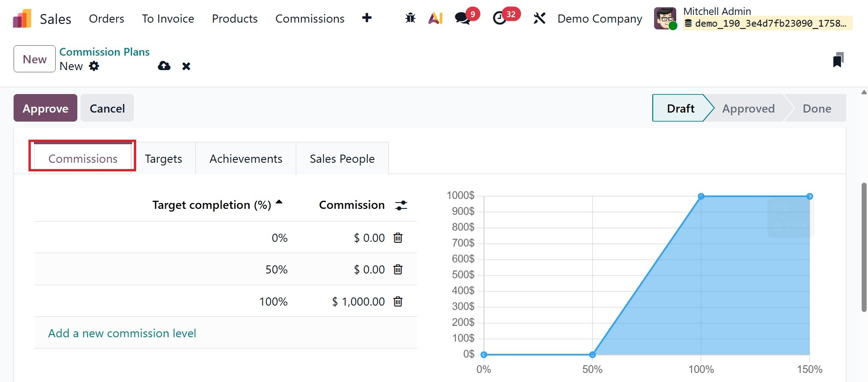Image resolution: width=868 pixels, height=382 pixels.
Task: Click the Approved status stage
Action: tap(748, 108)
